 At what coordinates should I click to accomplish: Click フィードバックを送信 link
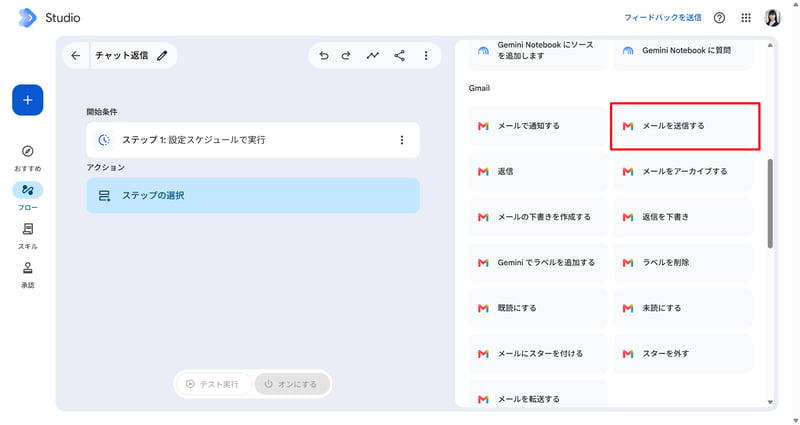(663, 18)
